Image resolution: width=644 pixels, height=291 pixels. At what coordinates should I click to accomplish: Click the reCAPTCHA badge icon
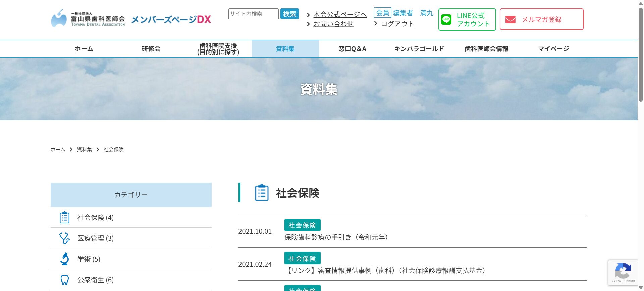point(623,271)
